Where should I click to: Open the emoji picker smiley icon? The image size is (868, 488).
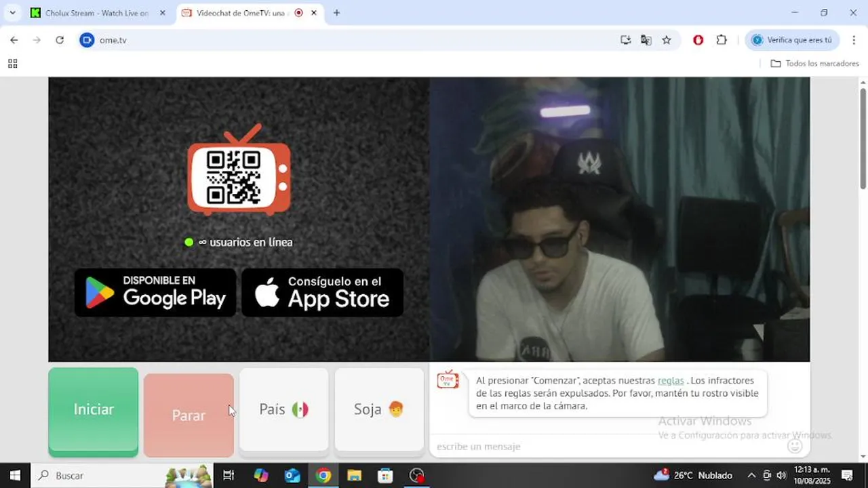tap(795, 446)
